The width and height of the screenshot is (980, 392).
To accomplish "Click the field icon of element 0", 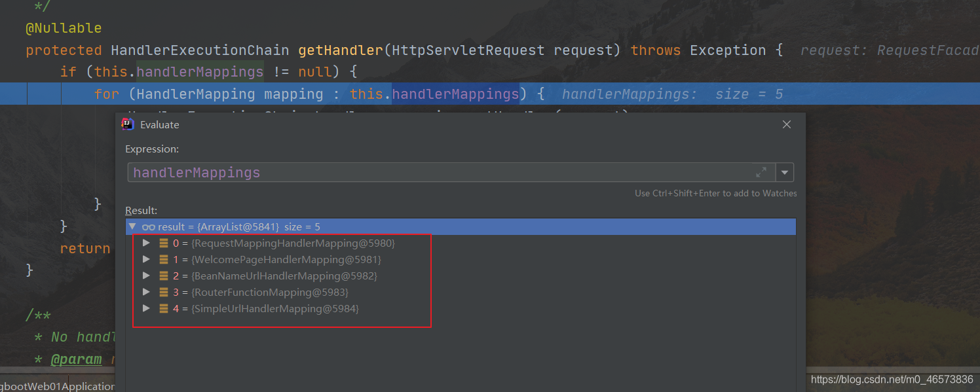I will [x=164, y=243].
